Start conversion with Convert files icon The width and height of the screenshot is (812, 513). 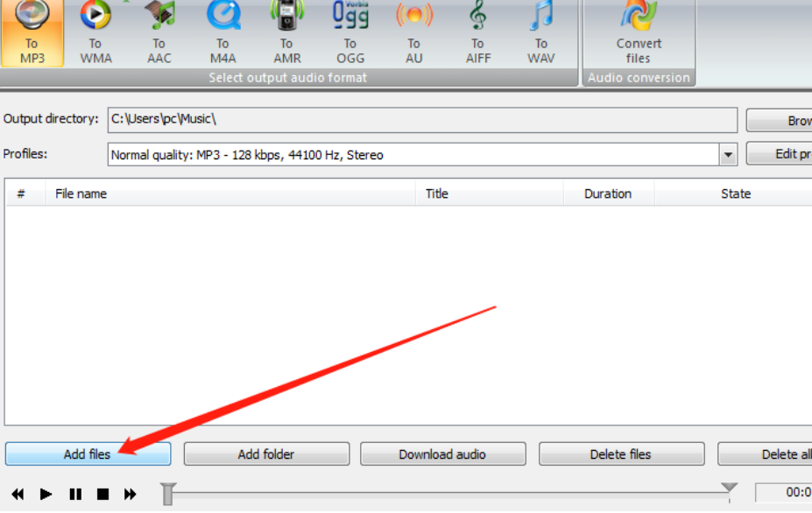tap(639, 33)
